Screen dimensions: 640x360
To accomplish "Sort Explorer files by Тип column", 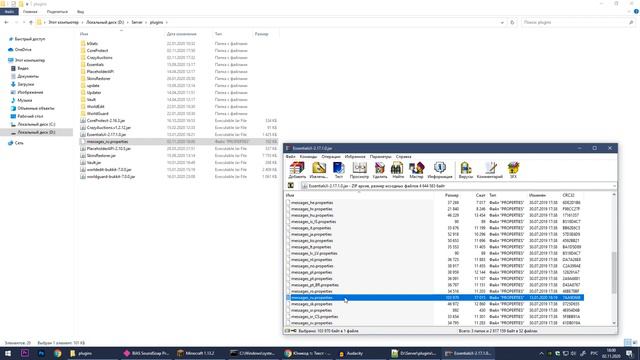I will (218, 34).
